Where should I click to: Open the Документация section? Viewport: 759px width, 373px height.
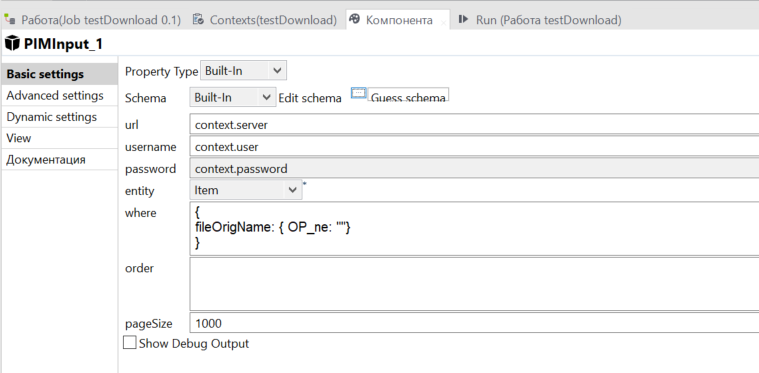[46, 159]
